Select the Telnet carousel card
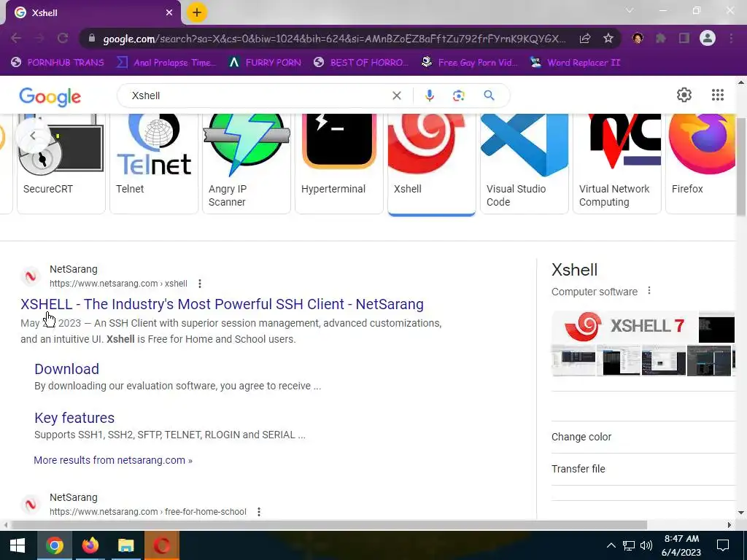The width and height of the screenshot is (747, 560). pos(154,163)
